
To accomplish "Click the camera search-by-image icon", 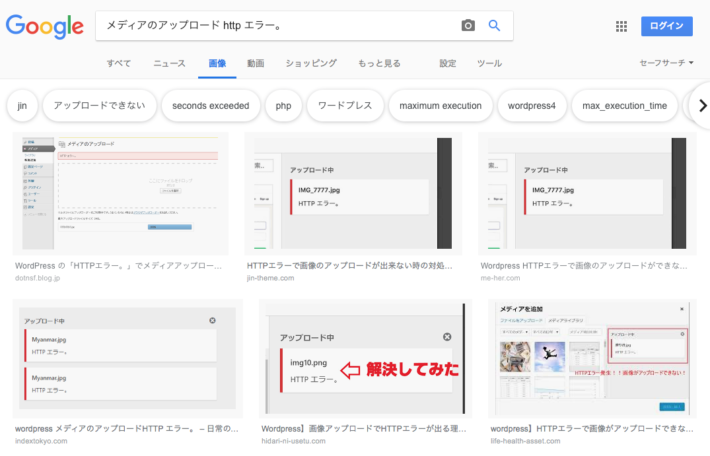I will click(x=468, y=26).
